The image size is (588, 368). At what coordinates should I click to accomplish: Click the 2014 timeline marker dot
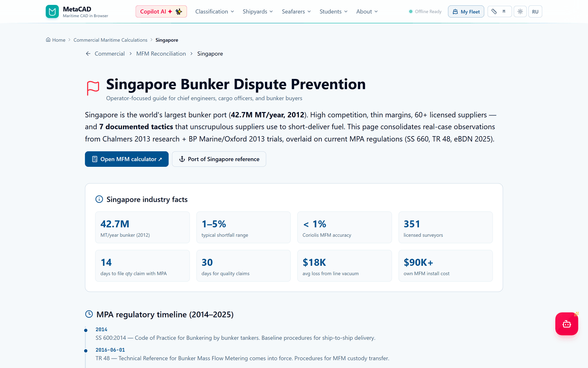point(86,330)
